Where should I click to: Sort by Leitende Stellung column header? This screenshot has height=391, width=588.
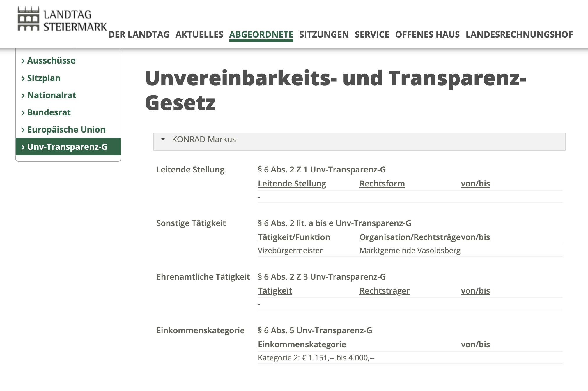tap(292, 184)
